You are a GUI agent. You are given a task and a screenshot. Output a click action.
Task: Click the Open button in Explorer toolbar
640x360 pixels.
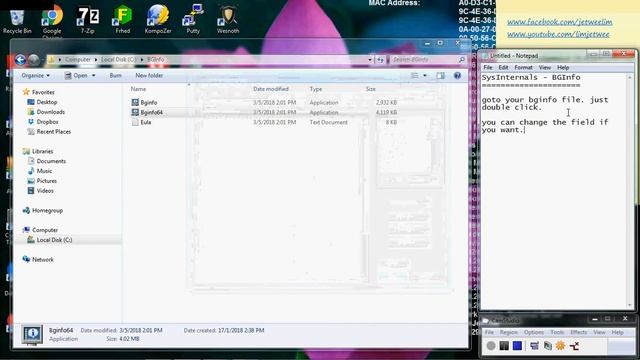pos(76,76)
